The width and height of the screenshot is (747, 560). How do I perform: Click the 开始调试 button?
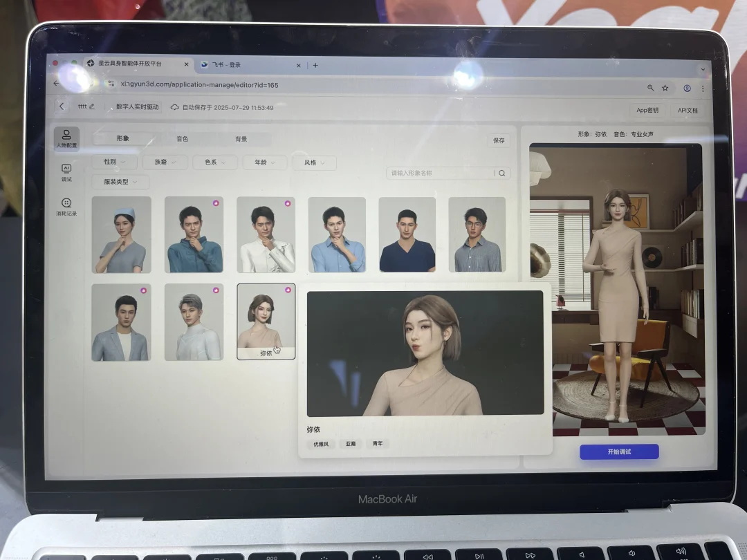(619, 451)
